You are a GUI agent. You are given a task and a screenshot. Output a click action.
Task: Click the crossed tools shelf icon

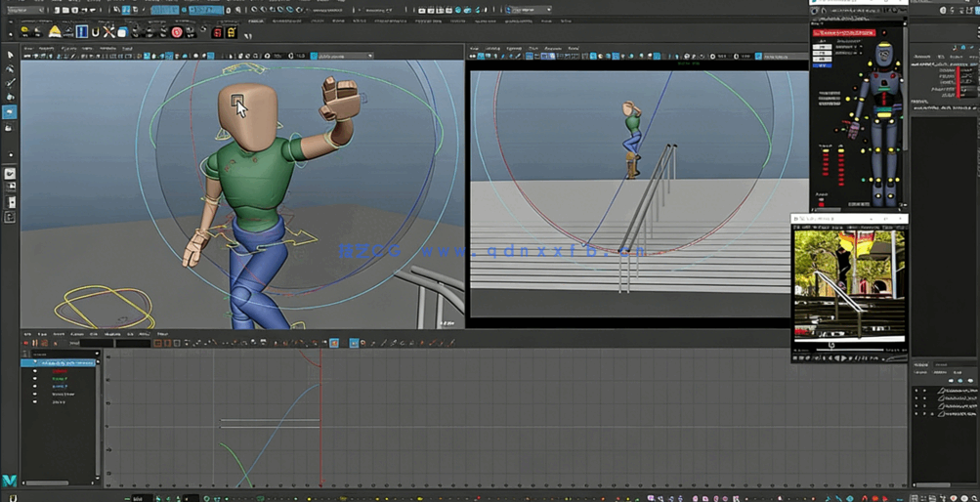pos(108,32)
